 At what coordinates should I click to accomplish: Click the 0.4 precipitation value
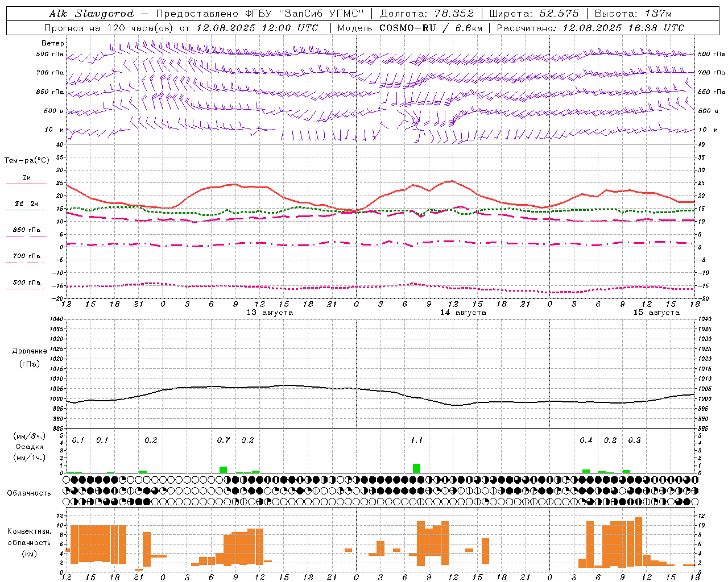click(x=586, y=440)
